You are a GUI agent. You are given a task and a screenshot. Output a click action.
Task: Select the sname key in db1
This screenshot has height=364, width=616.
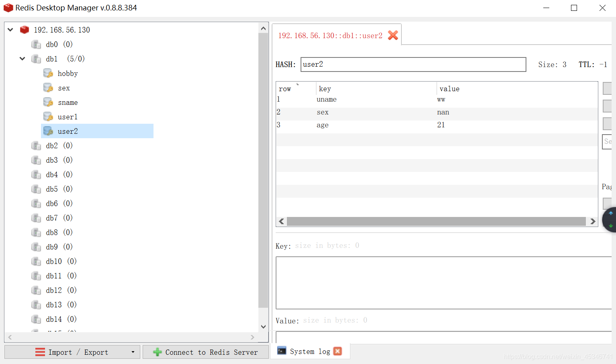[68, 102]
